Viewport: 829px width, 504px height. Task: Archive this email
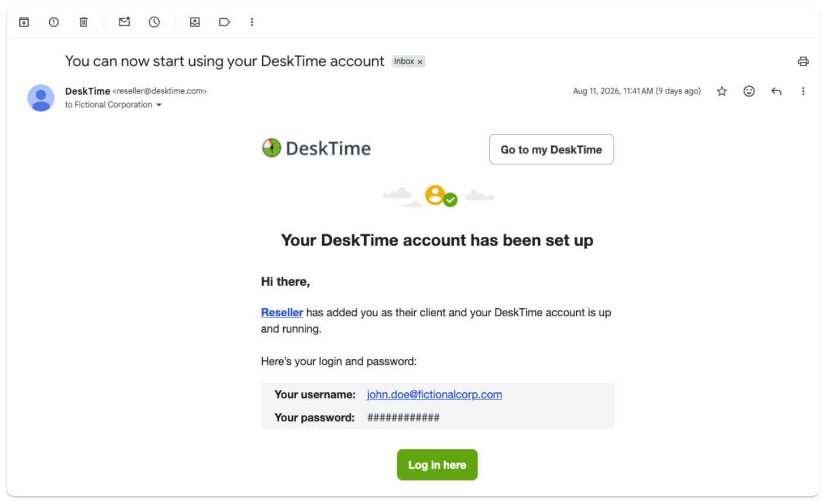coord(24,22)
